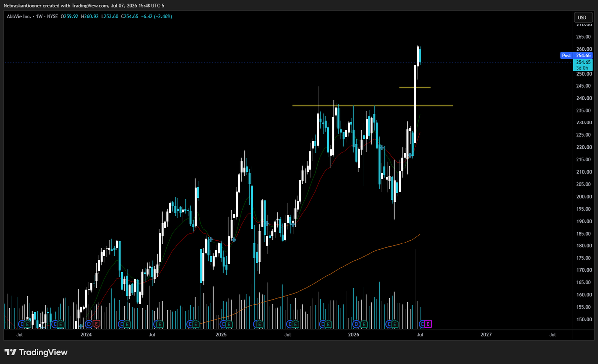Click the 250.00 price axis label
The image size is (598, 364).
(x=583, y=74)
